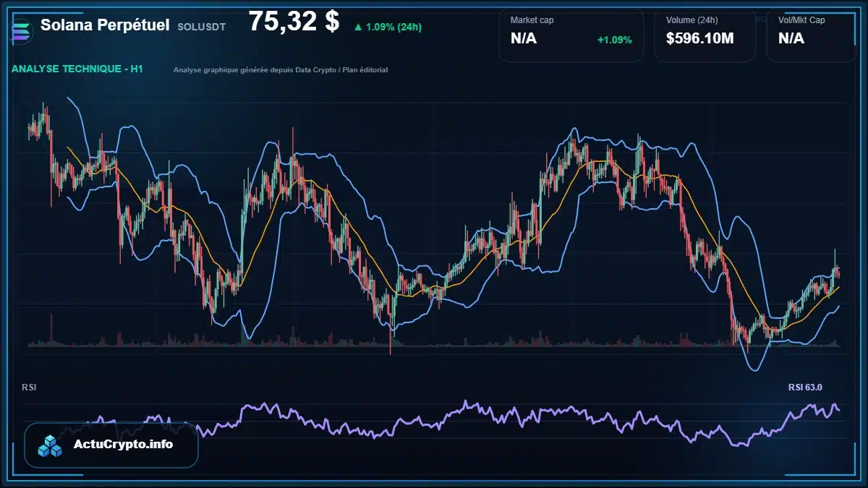Click the SOLUSDT ticker label
Viewport: 868px width, 488px height.
201,27
